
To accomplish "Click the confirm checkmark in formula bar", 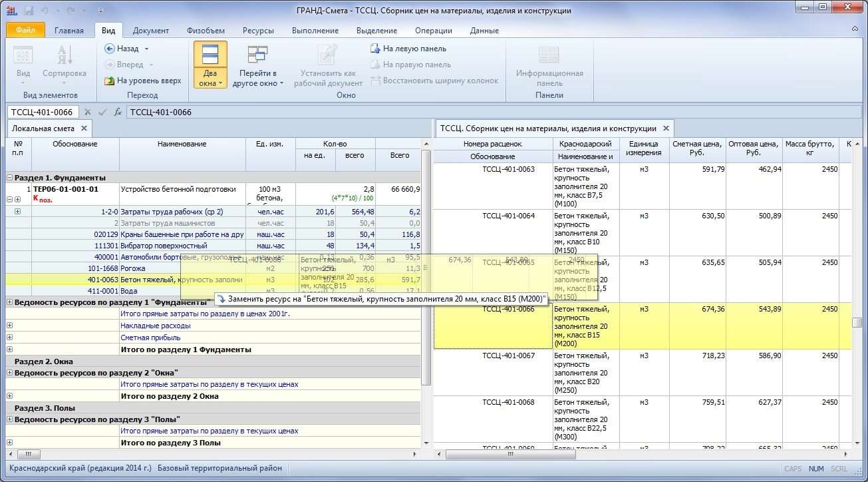I will [102, 112].
